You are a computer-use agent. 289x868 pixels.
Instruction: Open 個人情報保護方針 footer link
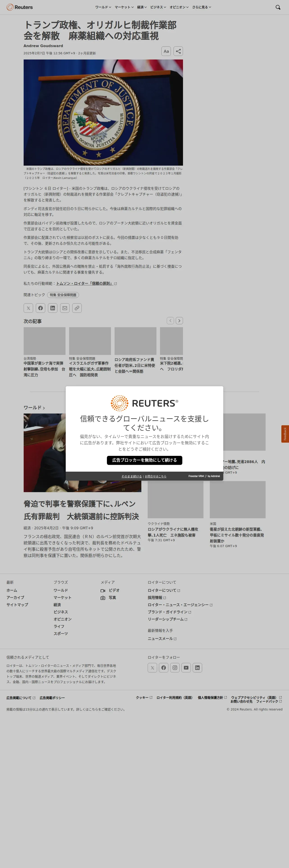pyautogui.click(x=212, y=697)
